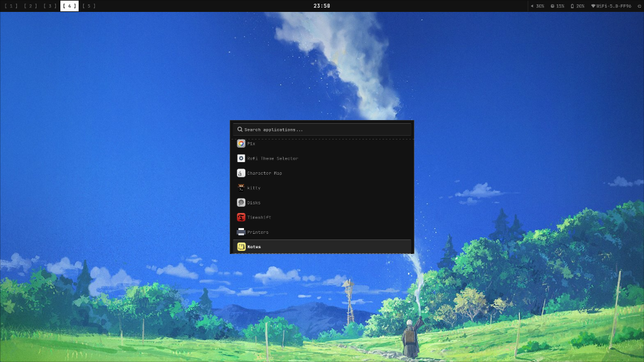Click the Character Map icon

(x=241, y=173)
